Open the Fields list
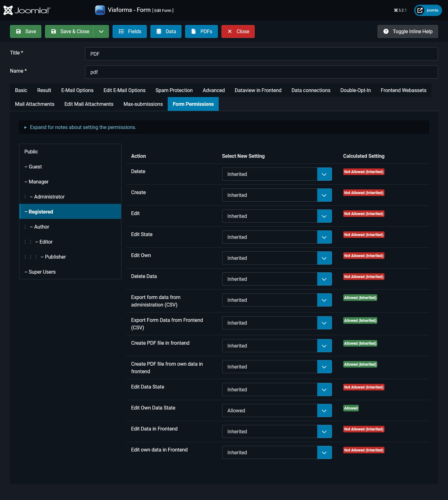 click(130, 31)
